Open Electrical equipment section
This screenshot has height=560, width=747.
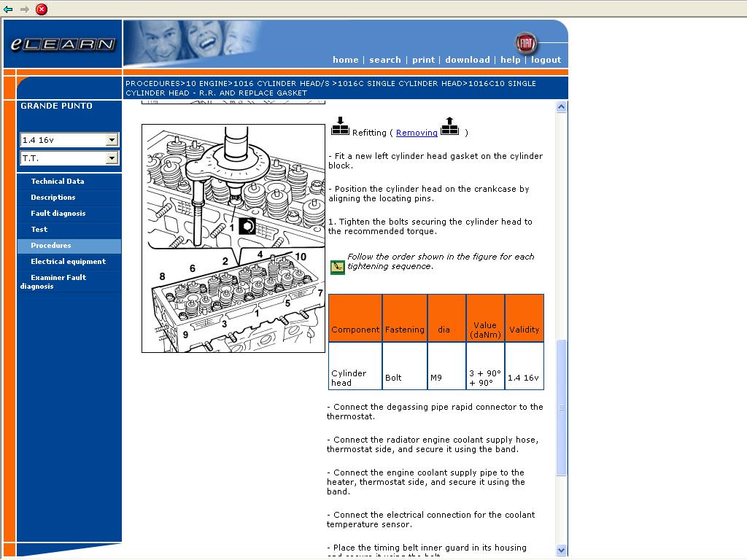tap(68, 262)
